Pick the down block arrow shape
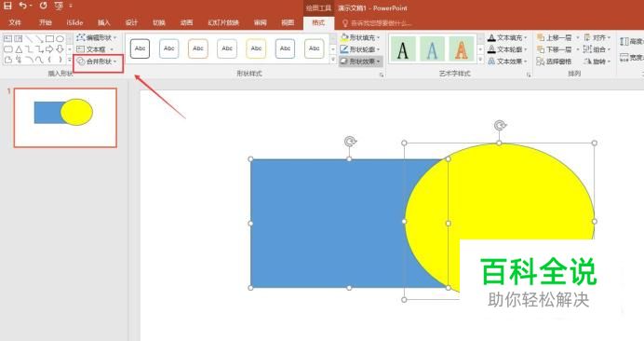Viewport: 644px width, 341px height. pos(60,49)
